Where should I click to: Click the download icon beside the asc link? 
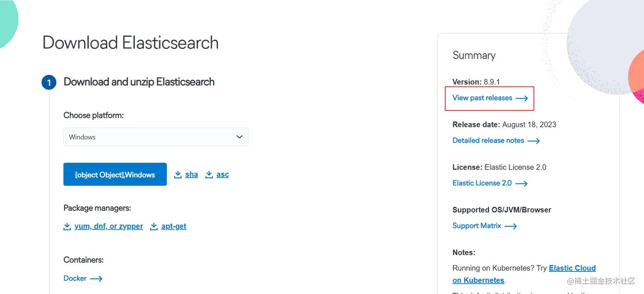209,174
